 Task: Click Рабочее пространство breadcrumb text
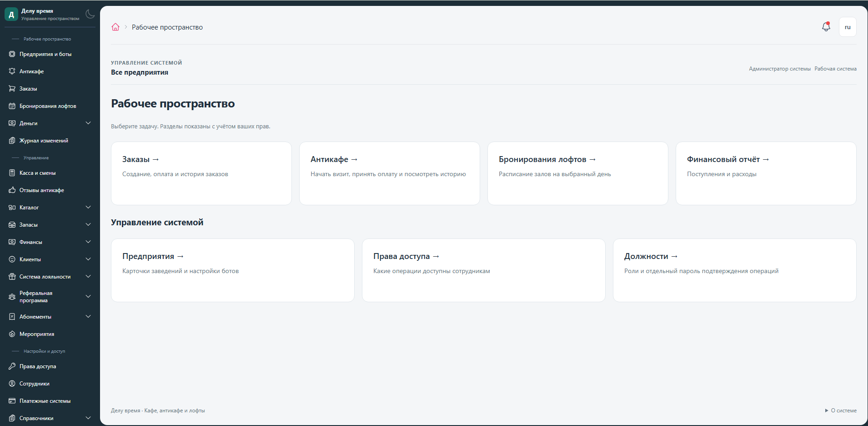coord(167,27)
